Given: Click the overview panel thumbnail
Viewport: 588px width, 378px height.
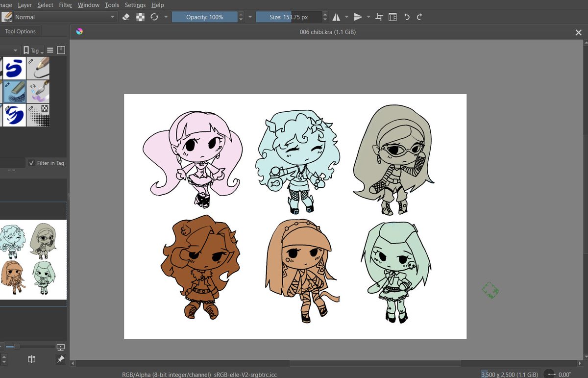Looking at the screenshot, I should click(33, 260).
